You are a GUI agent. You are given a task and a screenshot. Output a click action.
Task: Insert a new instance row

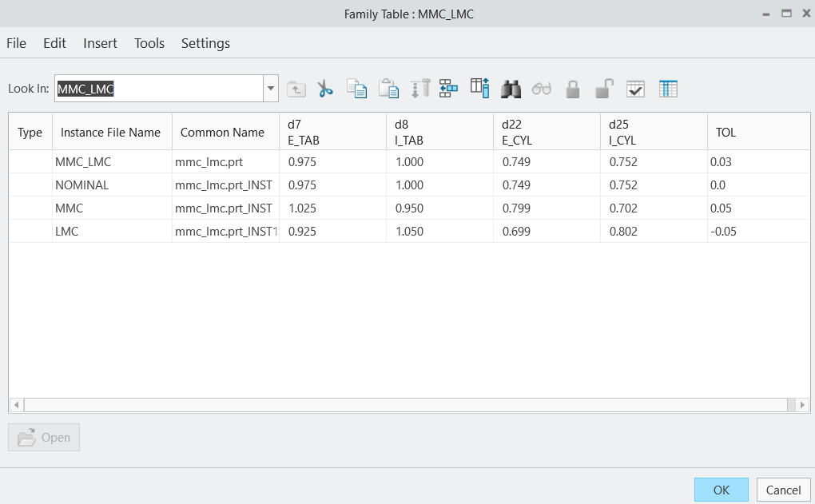click(419, 88)
